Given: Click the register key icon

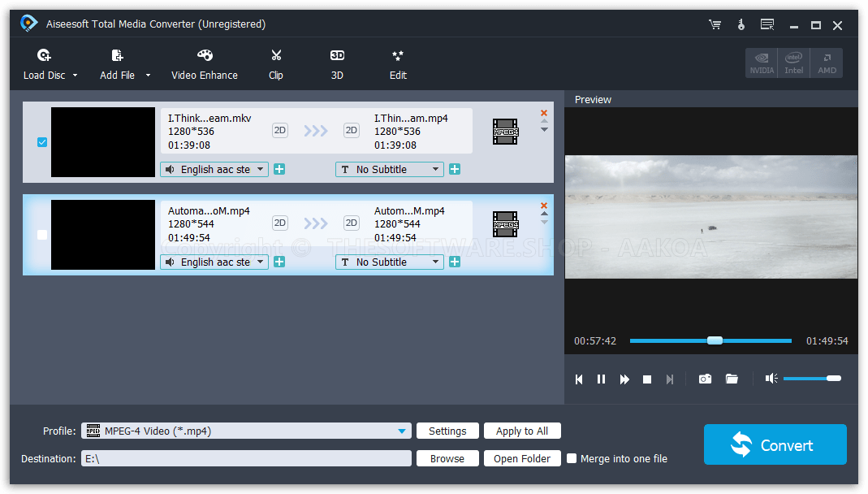Looking at the screenshot, I should (x=741, y=24).
